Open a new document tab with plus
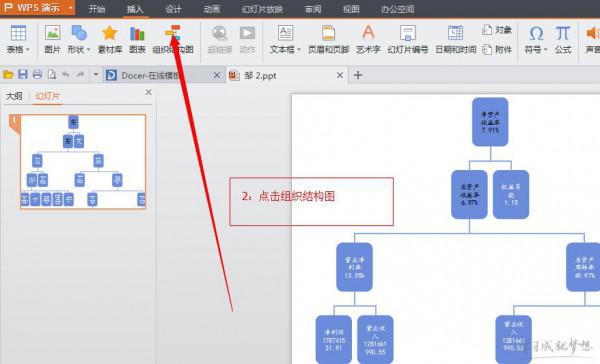 click(358, 75)
